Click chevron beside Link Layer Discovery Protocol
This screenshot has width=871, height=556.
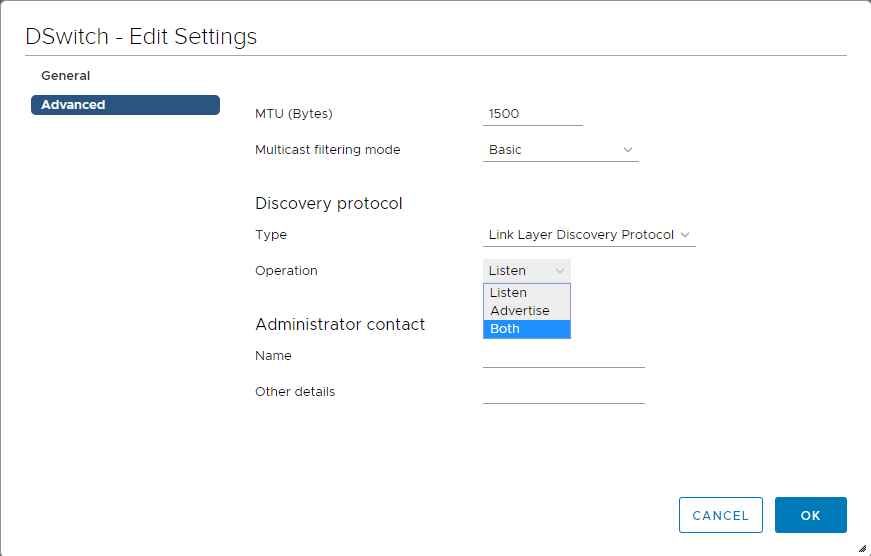coord(685,235)
